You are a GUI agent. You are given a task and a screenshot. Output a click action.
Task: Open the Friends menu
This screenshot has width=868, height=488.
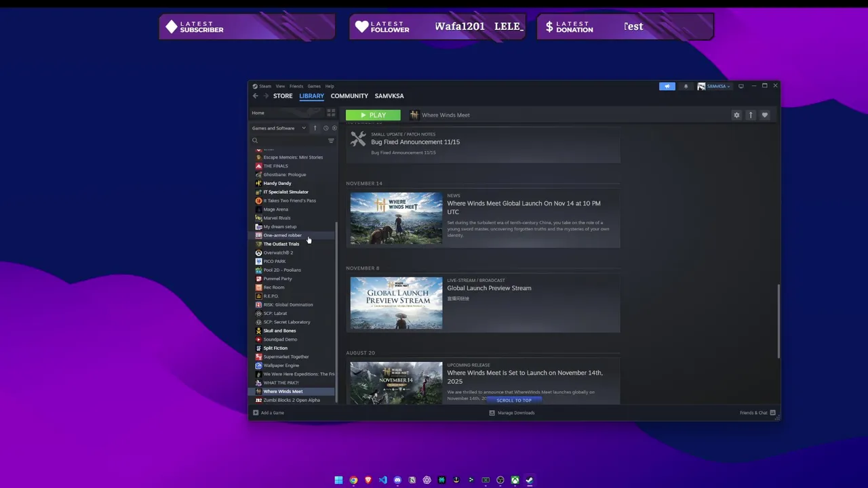tap(296, 86)
